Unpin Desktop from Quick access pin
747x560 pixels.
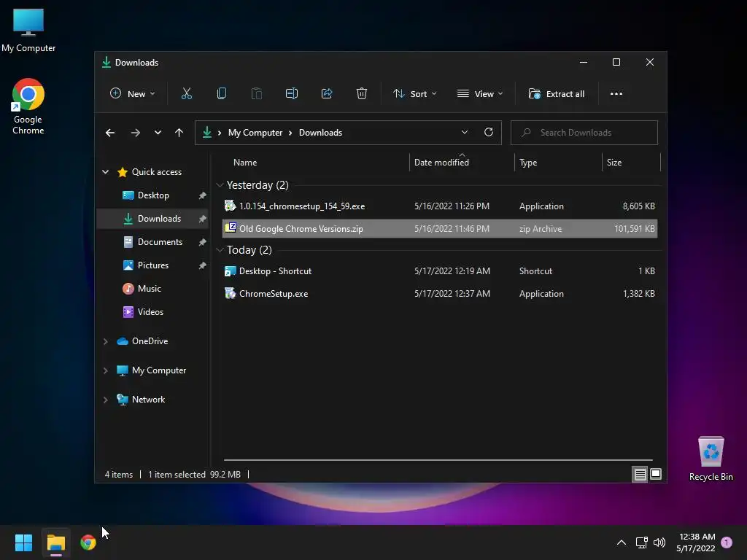point(202,195)
